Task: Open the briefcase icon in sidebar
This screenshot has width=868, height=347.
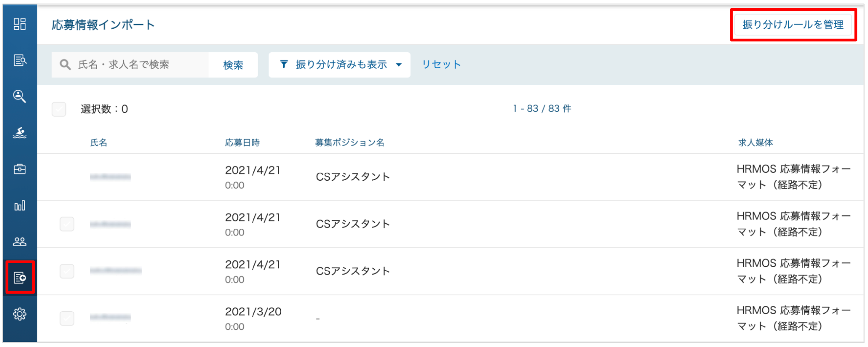Action: coord(20,169)
